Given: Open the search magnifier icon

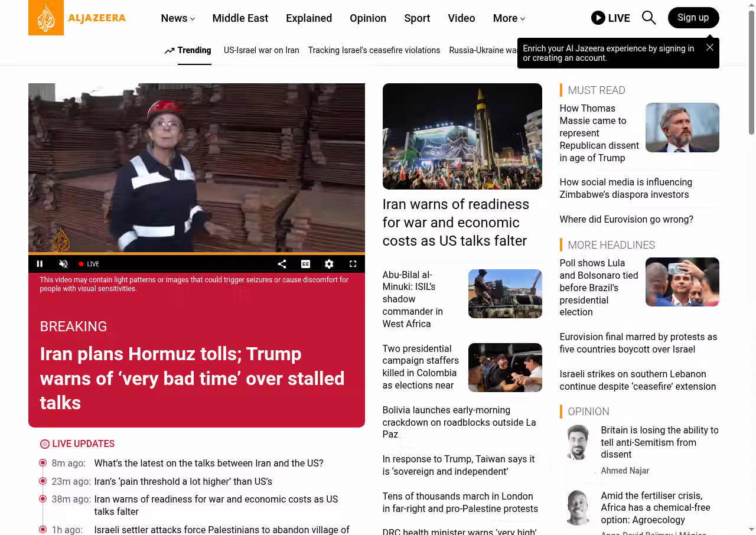Looking at the screenshot, I should pyautogui.click(x=649, y=18).
